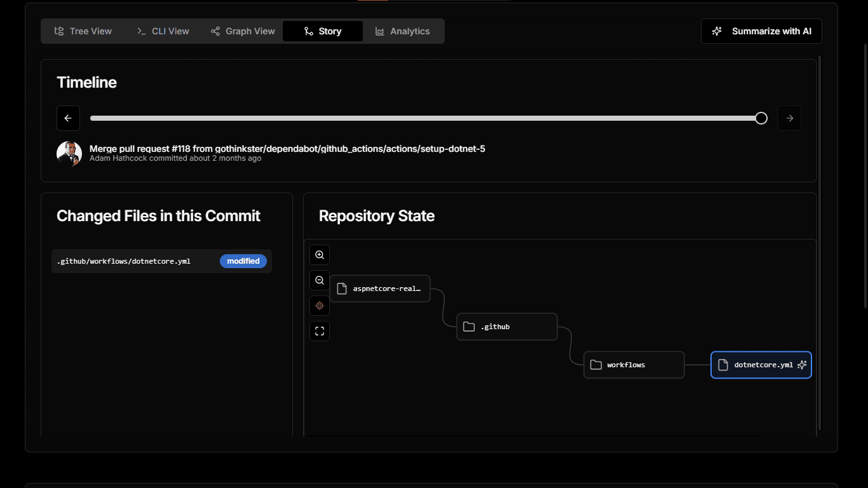Toggle fullscreen for the repository graph
The height and width of the screenshot is (488, 868).
(x=320, y=331)
